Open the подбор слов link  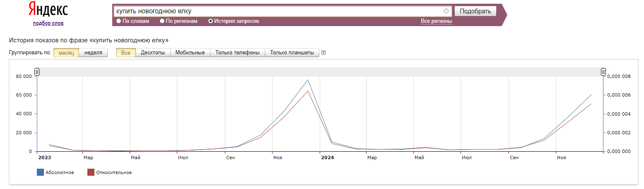click(48, 23)
